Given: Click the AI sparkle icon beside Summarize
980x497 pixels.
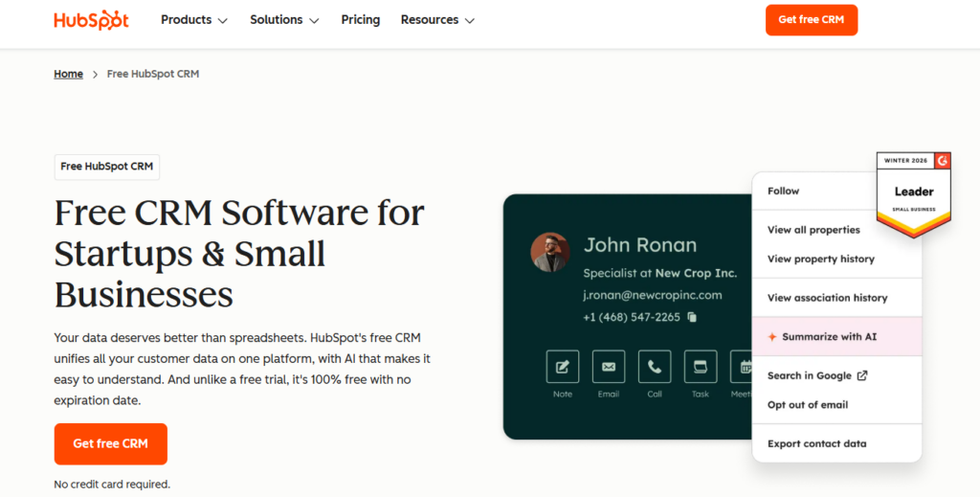Looking at the screenshot, I should (x=772, y=337).
